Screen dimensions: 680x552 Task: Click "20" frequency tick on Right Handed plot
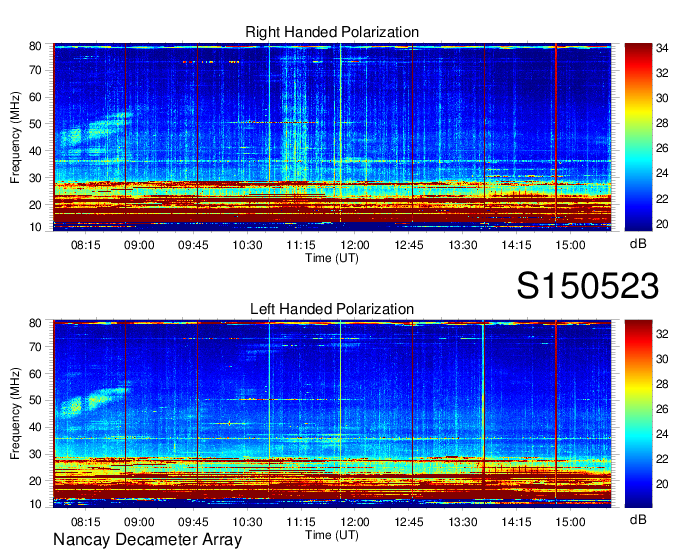(x=35, y=205)
